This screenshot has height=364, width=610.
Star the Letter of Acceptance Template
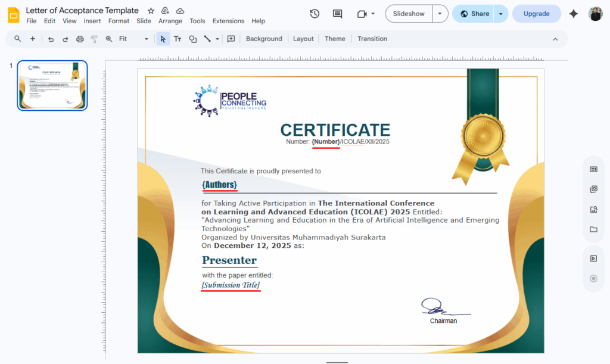[x=151, y=11]
